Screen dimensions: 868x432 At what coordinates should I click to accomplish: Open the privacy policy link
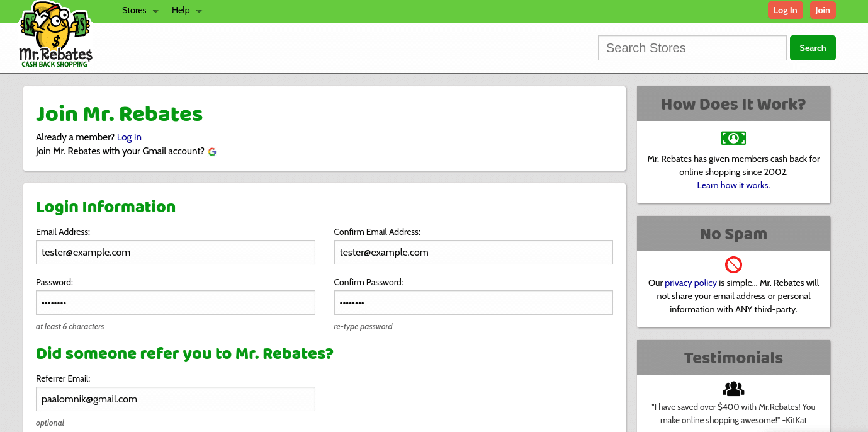[x=690, y=283]
